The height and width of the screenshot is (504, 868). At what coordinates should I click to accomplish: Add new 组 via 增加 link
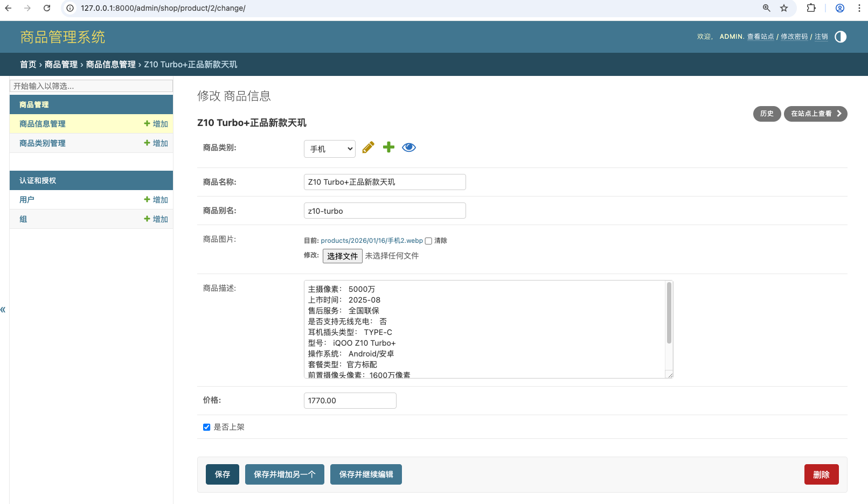(156, 219)
